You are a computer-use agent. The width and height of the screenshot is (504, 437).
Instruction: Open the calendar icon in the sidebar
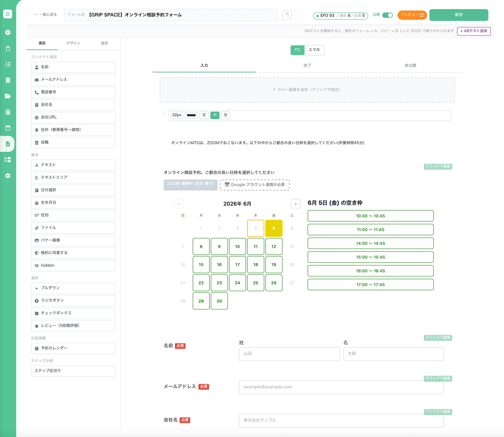8,128
